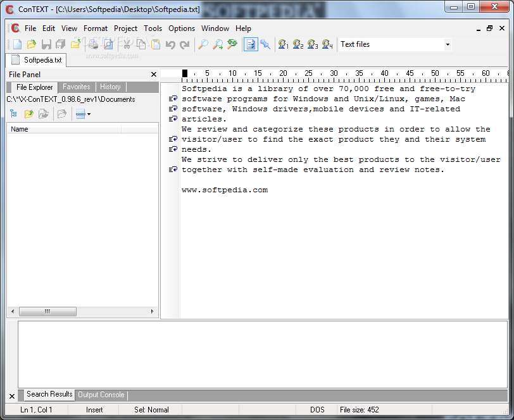
Task: Click the File Panel horizontal scrollbar thumb
Action: (x=48, y=311)
